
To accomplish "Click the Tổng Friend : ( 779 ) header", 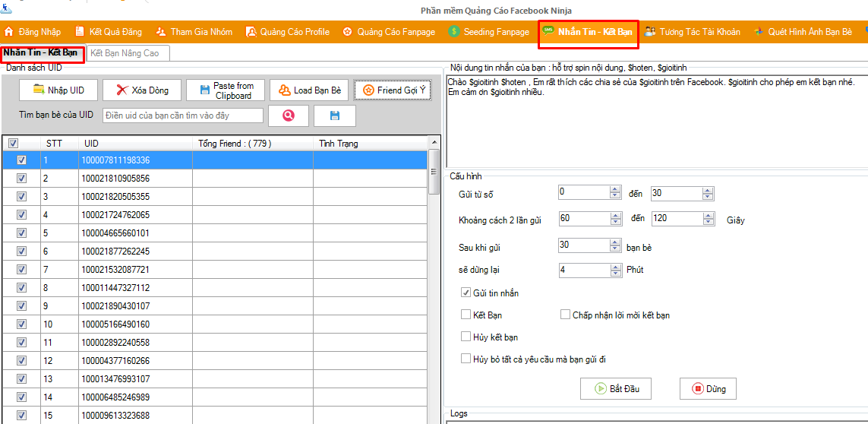I will point(252,144).
